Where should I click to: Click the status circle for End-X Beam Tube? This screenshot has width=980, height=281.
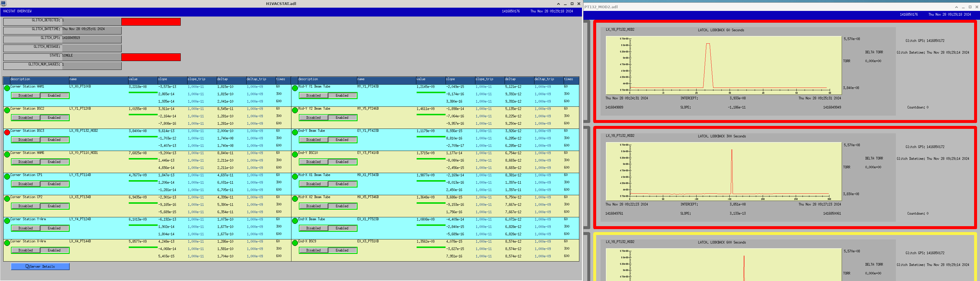tap(295, 221)
